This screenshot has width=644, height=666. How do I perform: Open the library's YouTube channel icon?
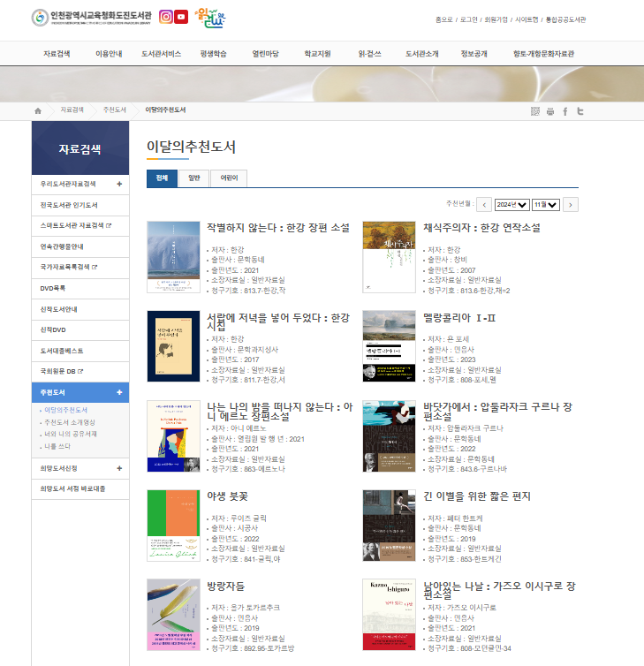click(180, 17)
